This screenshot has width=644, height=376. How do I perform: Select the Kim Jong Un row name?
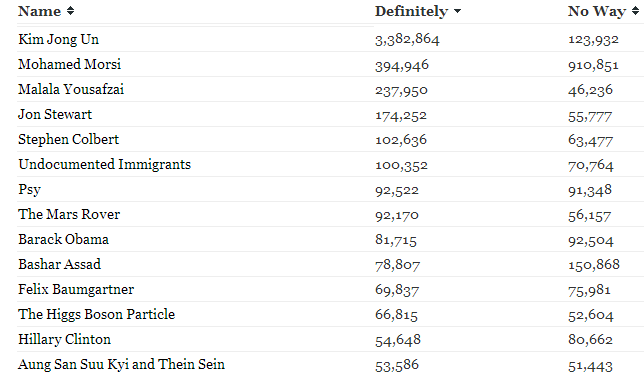pyautogui.click(x=58, y=39)
